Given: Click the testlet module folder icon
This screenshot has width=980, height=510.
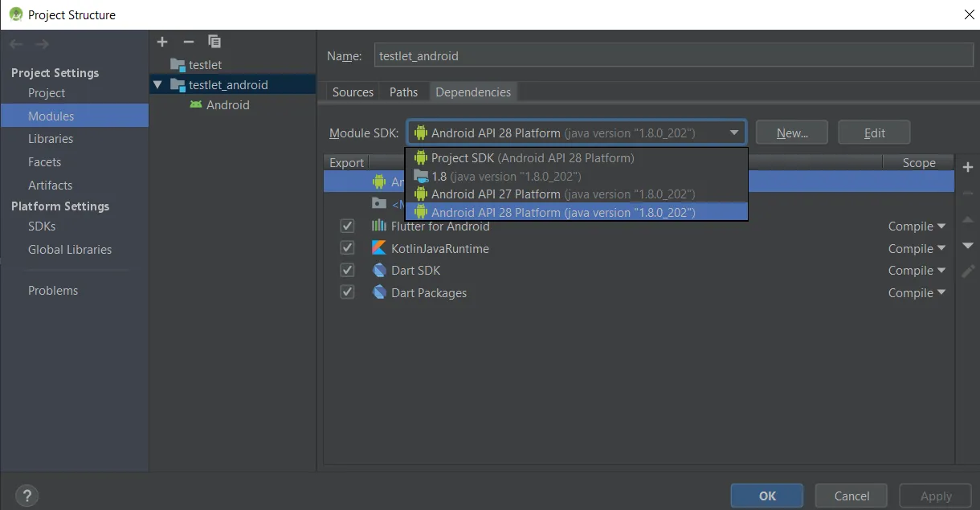Looking at the screenshot, I should [178, 64].
